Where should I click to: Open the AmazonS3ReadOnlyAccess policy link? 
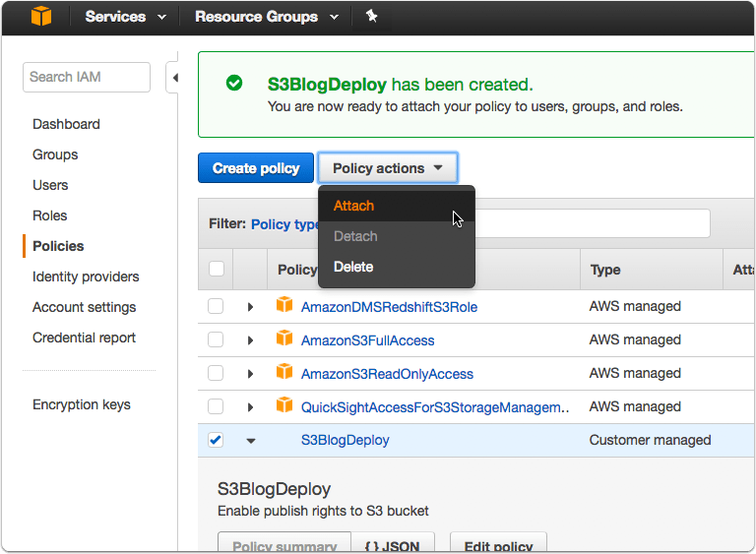point(387,374)
